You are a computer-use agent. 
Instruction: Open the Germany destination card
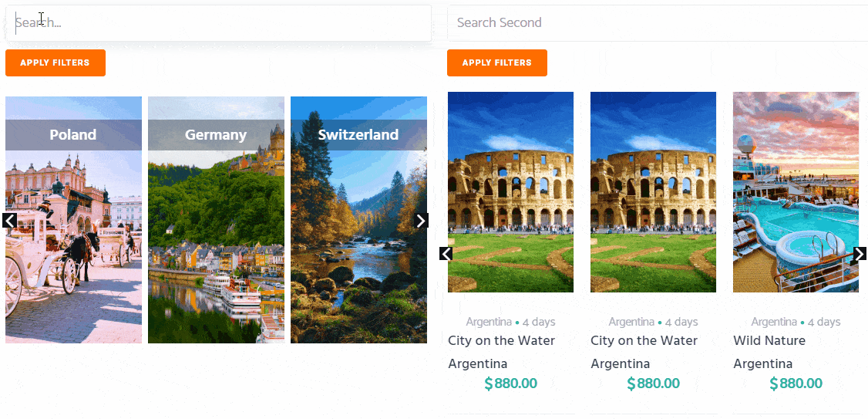coord(216,220)
